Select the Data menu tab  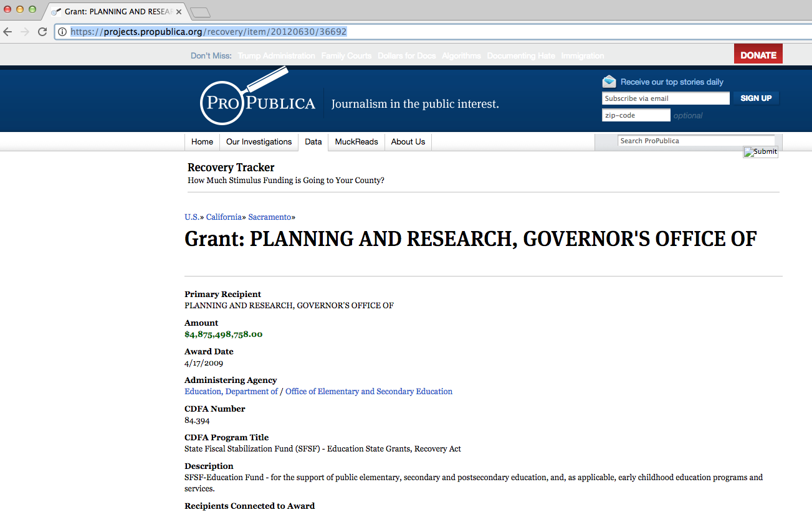tap(313, 142)
